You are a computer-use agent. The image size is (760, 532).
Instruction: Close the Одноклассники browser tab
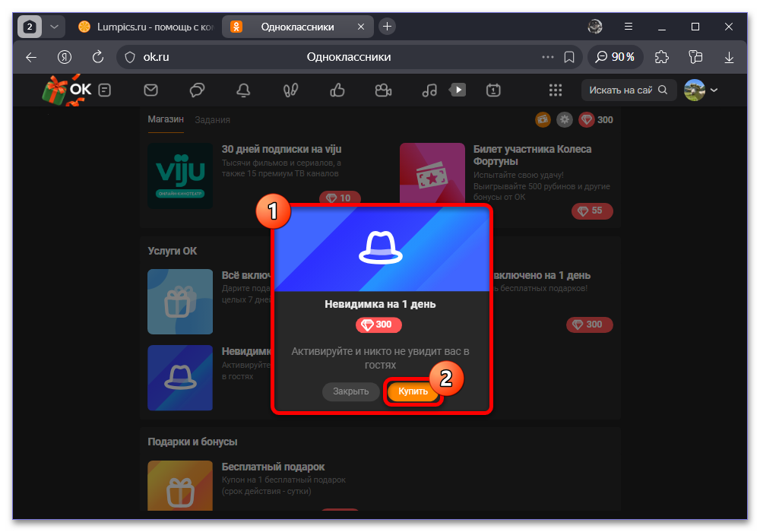coord(360,27)
